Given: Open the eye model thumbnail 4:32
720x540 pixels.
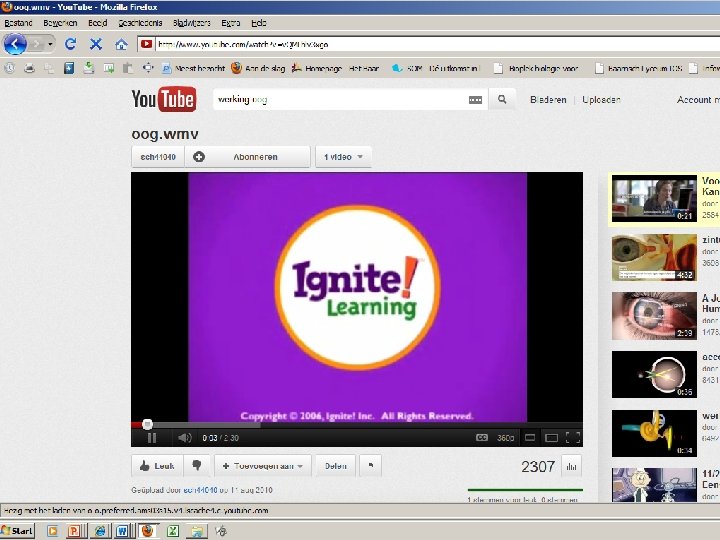Looking at the screenshot, I should click(654, 257).
